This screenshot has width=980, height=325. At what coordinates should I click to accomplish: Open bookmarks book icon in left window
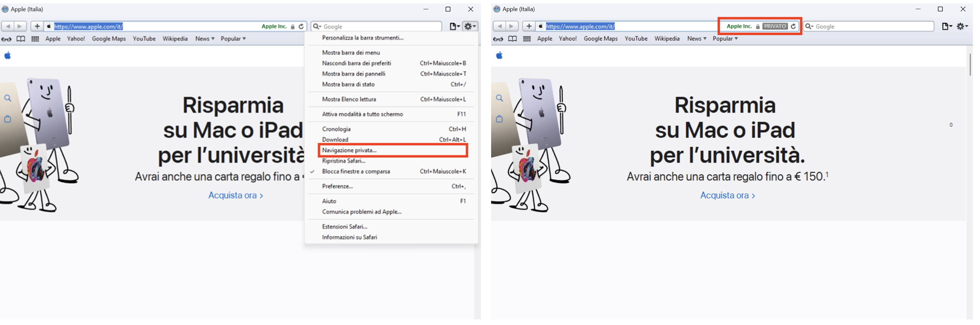[x=21, y=39]
